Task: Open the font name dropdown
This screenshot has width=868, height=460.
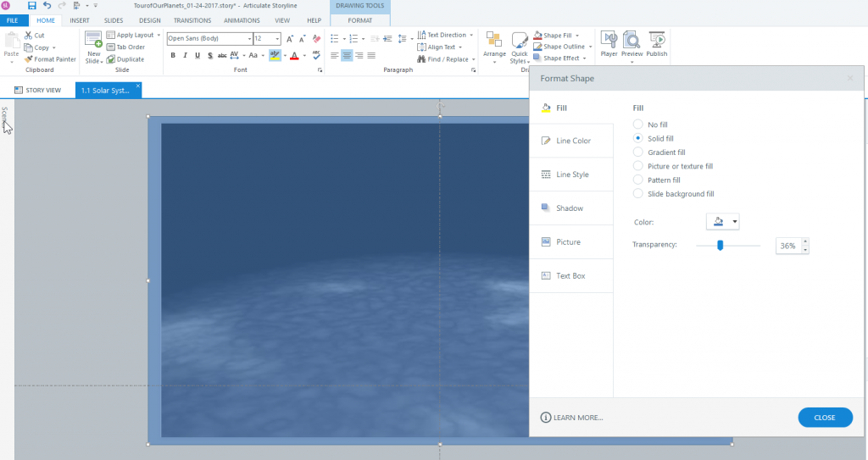Action: point(249,39)
